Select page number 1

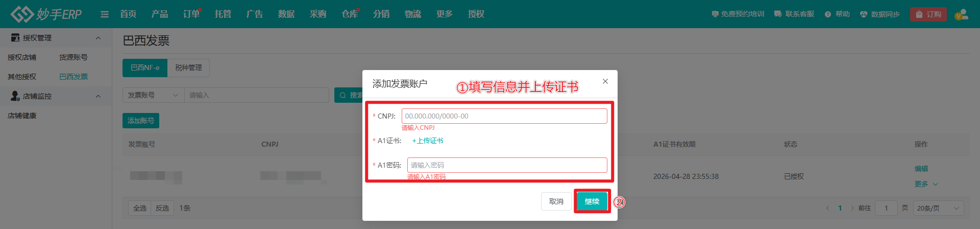840,208
